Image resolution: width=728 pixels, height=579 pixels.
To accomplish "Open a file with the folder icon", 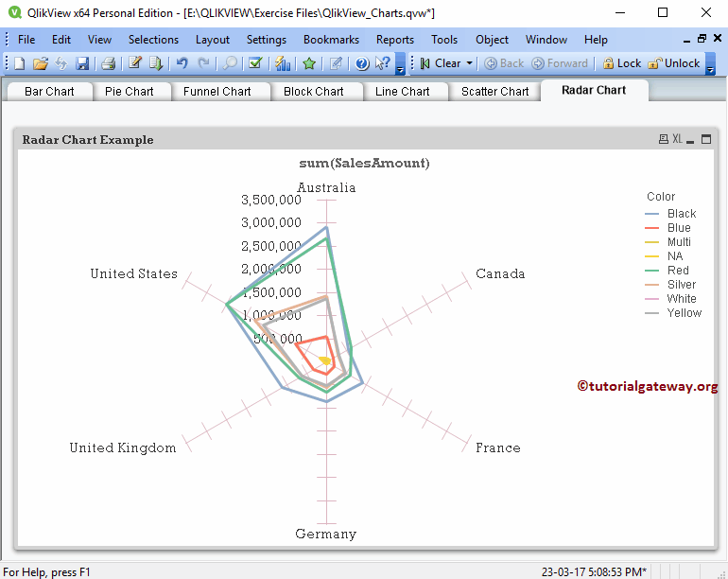I will coord(41,63).
